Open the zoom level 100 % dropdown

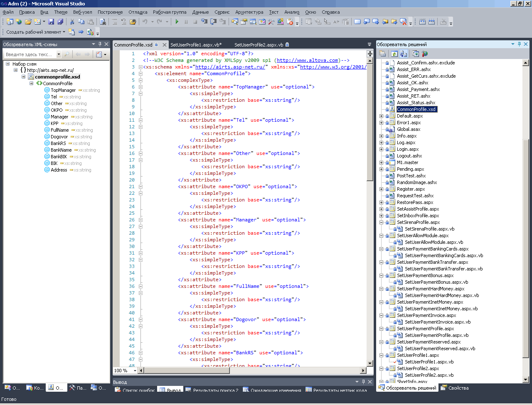point(135,371)
